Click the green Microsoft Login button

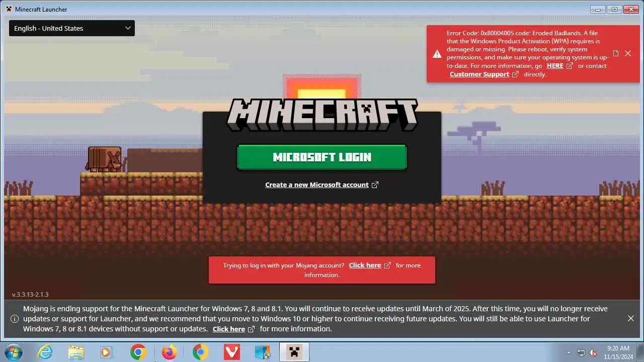pos(322,157)
